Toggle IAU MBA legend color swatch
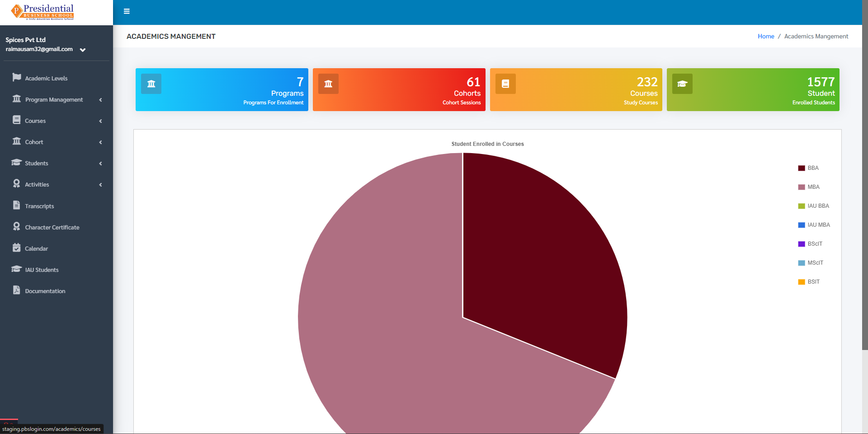868x434 pixels. 802,225
